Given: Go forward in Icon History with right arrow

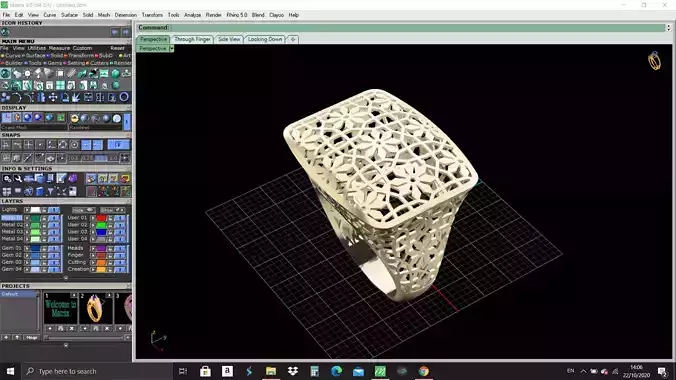Looking at the screenshot, I should [125, 32].
